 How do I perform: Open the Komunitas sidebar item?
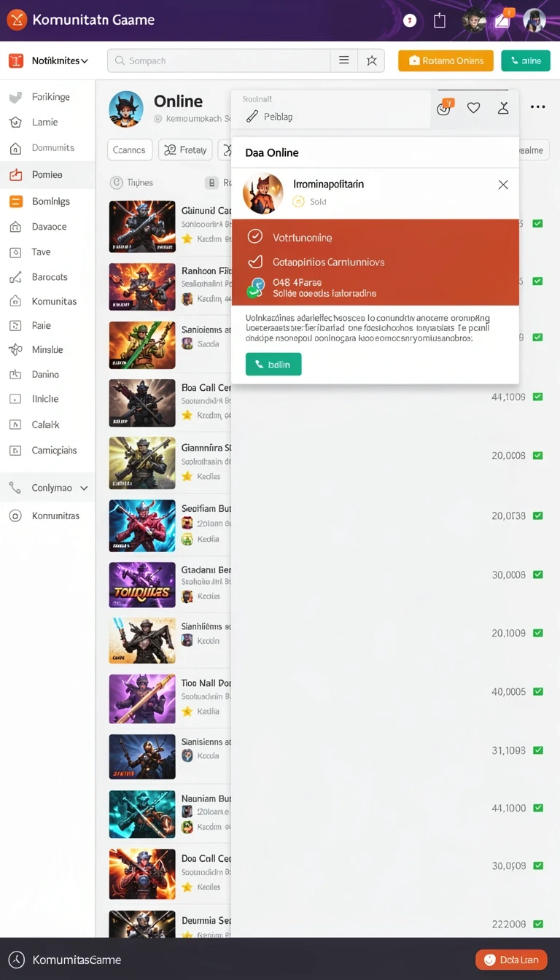tap(47, 301)
